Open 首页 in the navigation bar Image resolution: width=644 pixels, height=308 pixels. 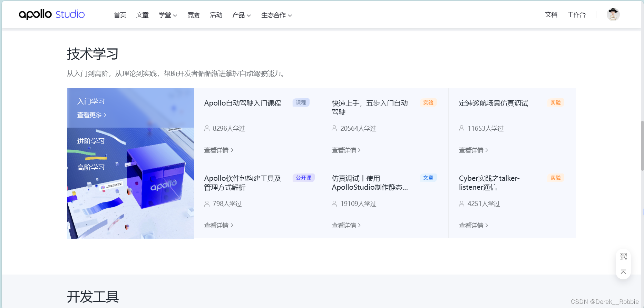tap(120, 15)
